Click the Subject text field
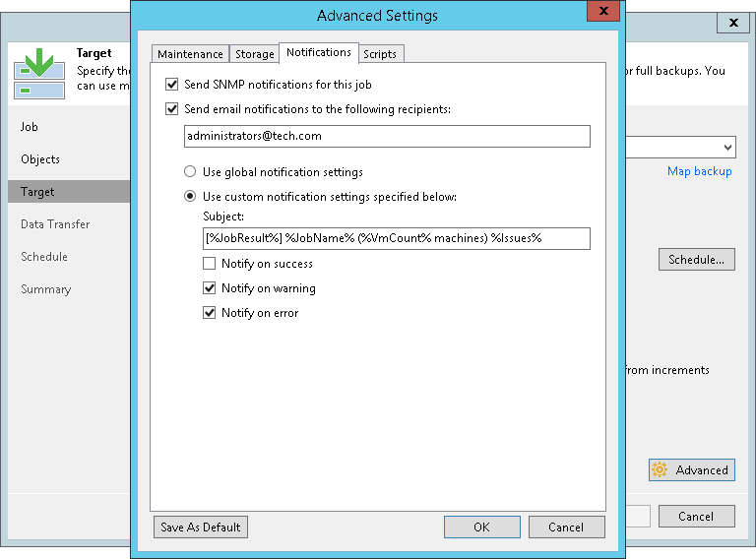The image size is (756, 559). (x=397, y=238)
